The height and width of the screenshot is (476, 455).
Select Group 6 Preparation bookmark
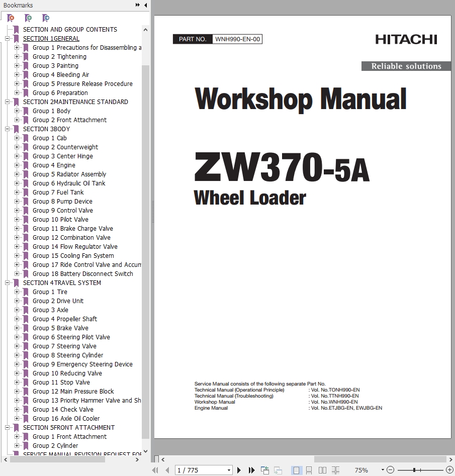point(60,93)
